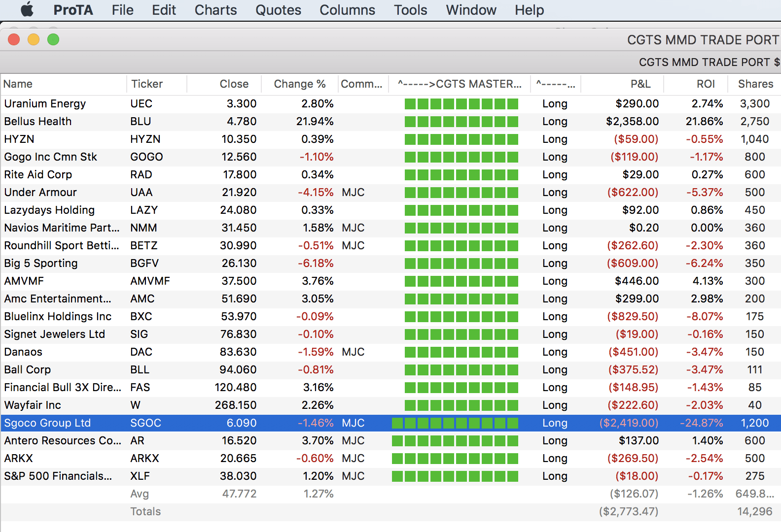This screenshot has width=781, height=532.
Task: Click the CGTS MMD TRADE PORT $ heading
Action: click(709, 62)
